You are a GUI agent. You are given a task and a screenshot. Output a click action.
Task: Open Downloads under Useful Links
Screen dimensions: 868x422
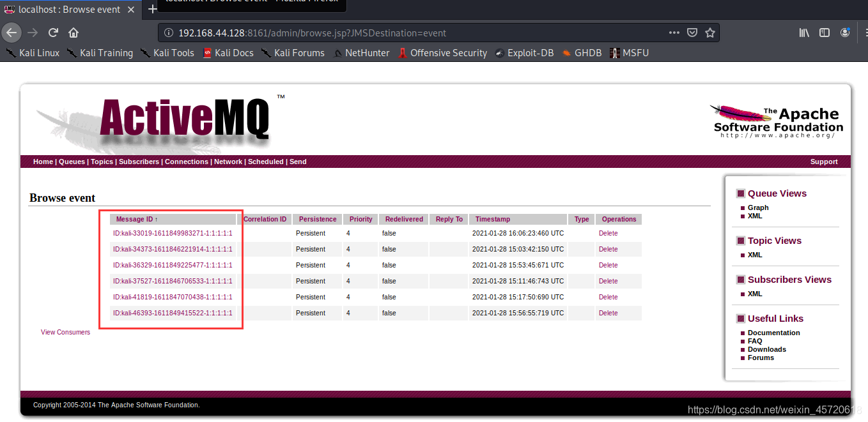point(767,349)
